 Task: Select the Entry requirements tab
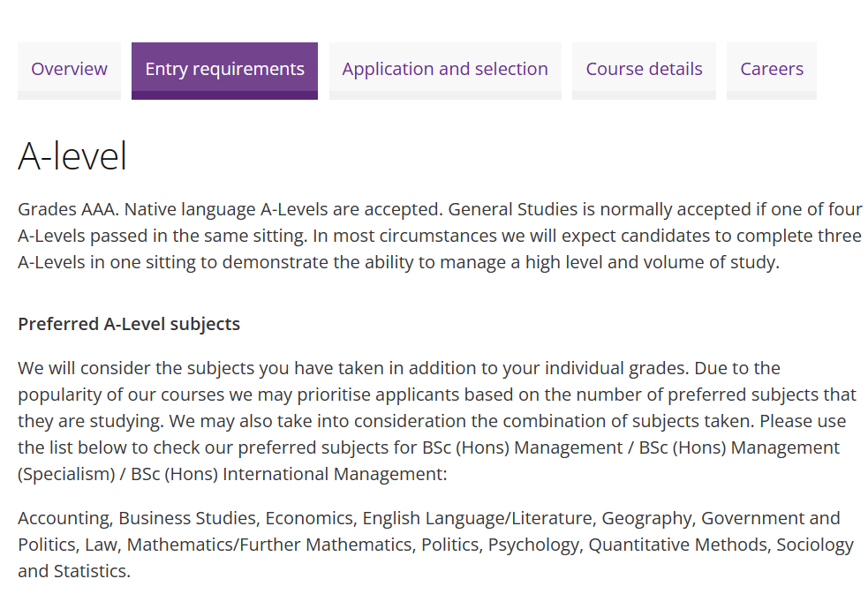[225, 71]
